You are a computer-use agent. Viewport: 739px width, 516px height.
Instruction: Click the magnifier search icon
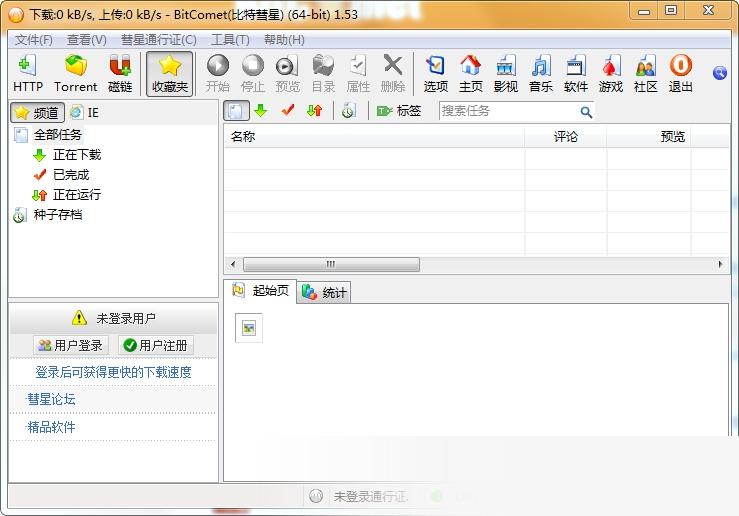coord(586,112)
